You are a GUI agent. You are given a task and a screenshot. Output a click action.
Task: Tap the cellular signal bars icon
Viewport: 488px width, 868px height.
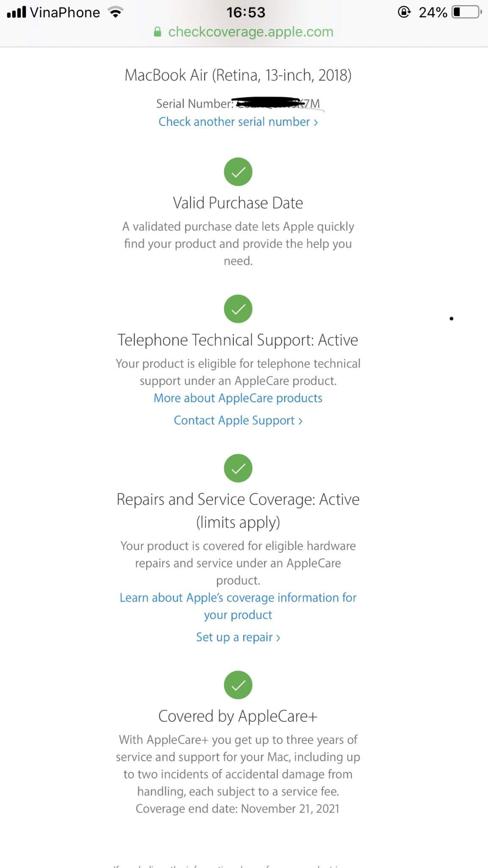tap(17, 12)
